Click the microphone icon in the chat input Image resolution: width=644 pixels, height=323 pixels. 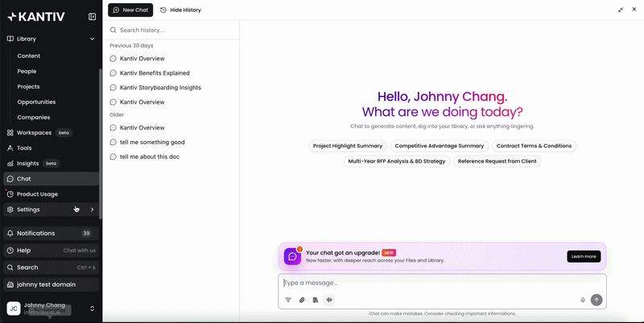pyautogui.click(x=582, y=300)
